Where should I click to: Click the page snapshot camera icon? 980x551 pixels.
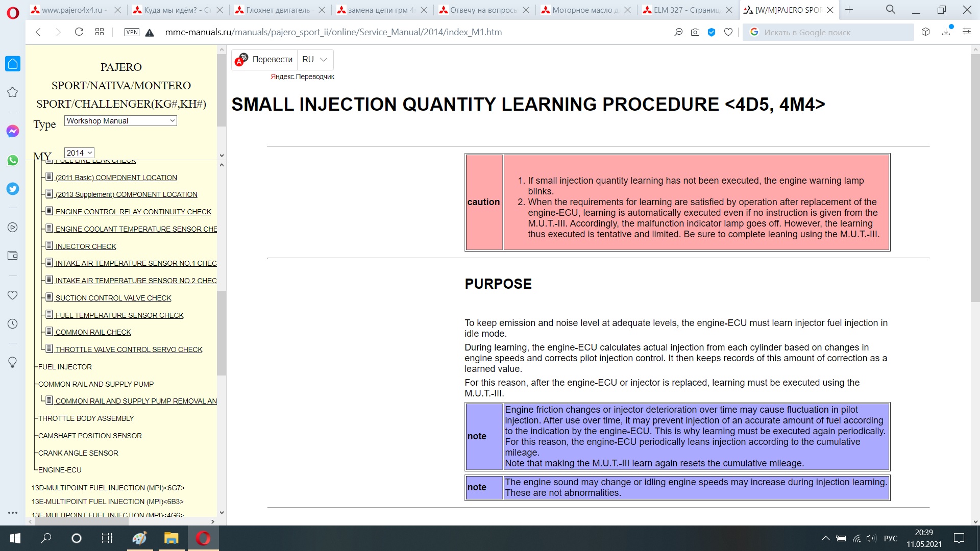[x=695, y=32]
